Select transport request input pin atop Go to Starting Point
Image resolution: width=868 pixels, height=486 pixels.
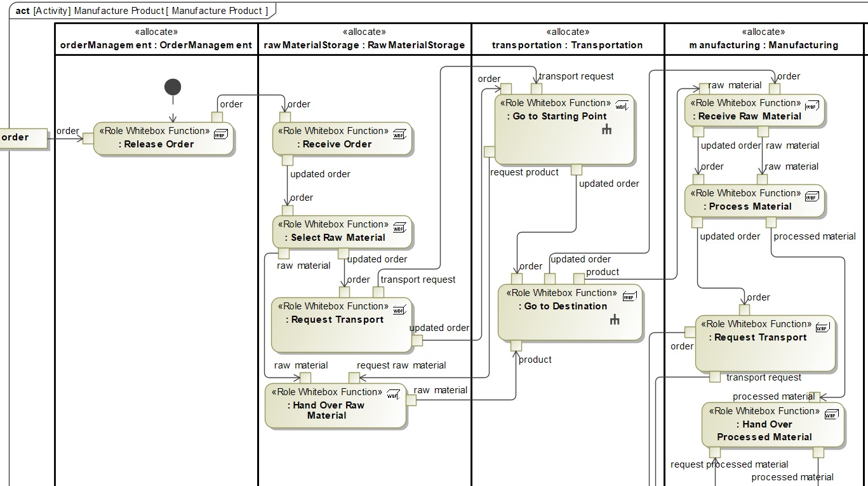[537, 89]
